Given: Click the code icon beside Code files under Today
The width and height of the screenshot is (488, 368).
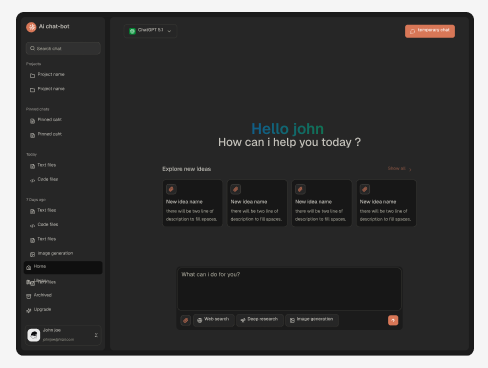Looking at the screenshot, I should coord(32,180).
